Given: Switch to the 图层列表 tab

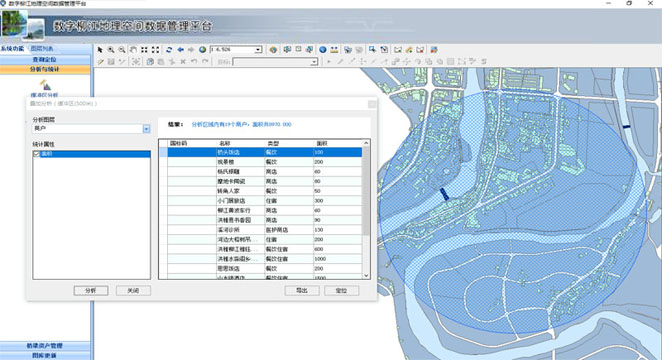Looking at the screenshot, I should [42, 49].
